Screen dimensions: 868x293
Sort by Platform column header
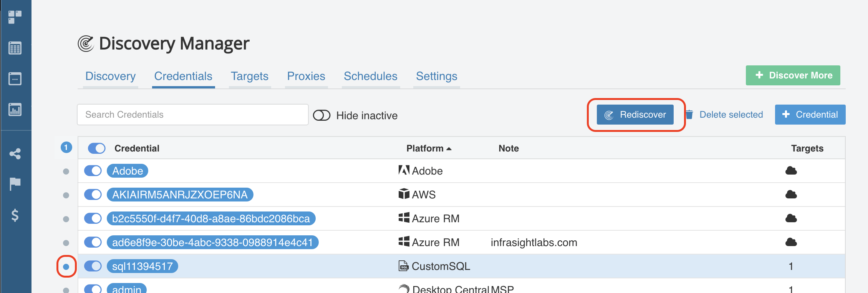(429, 148)
